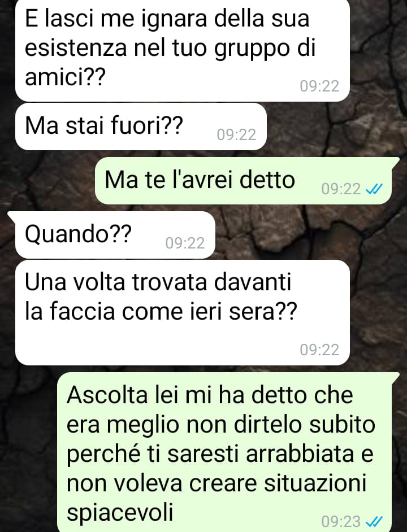
Task: Select the 'Quando??' message bubble
Action: pos(115,235)
